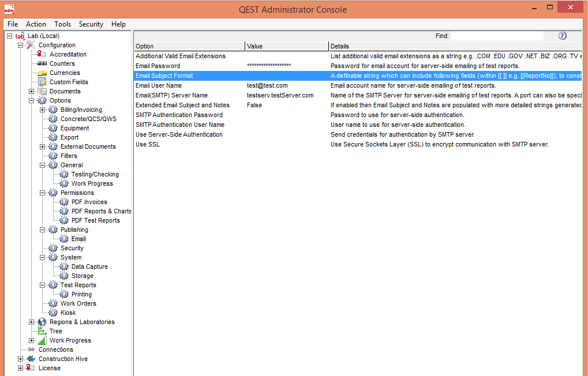Screen dimensions: 588x376
Task: Click the Construction Hive icon
Action: (x=31, y=359)
